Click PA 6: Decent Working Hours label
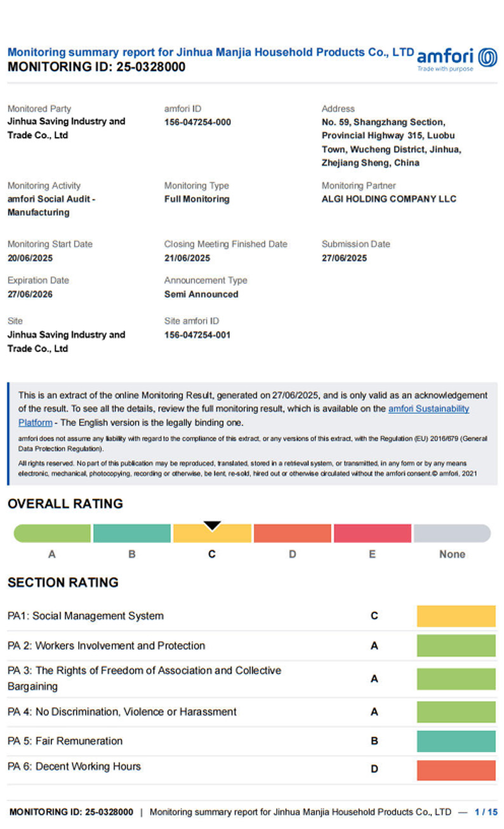This screenshot has height=829, width=504. click(x=74, y=767)
